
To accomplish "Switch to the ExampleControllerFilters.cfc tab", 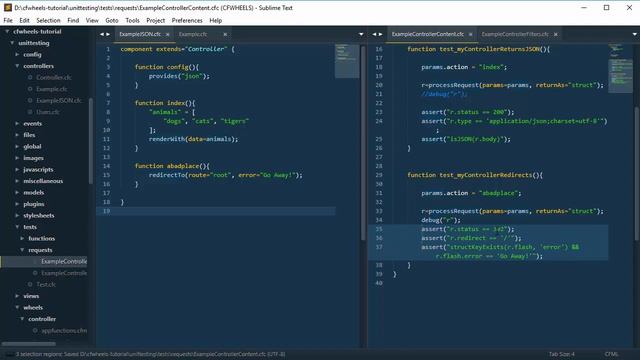I will click(x=515, y=34).
